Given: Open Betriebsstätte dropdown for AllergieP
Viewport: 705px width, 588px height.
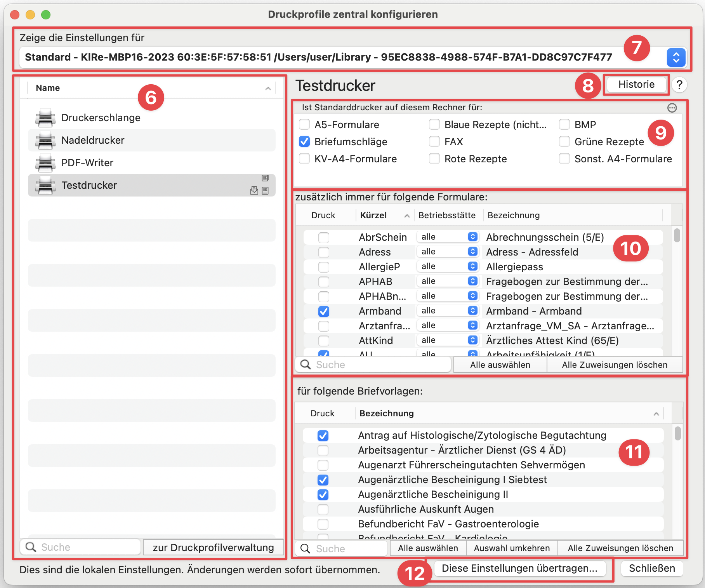Looking at the screenshot, I should [447, 266].
